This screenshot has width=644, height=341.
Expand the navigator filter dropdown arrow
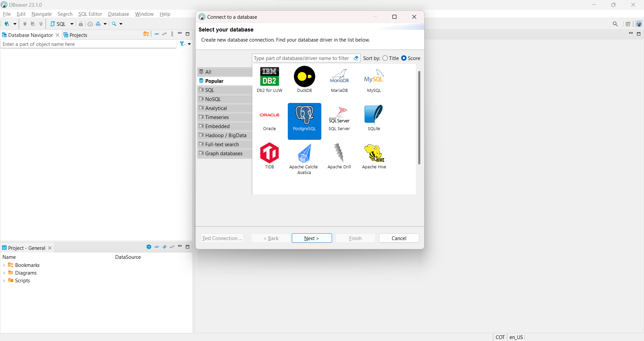pos(190,44)
